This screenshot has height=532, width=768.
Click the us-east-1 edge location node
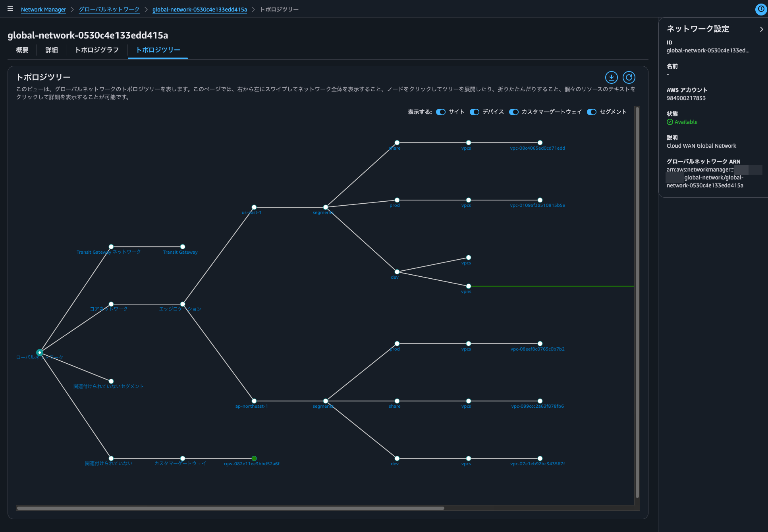coord(254,207)
